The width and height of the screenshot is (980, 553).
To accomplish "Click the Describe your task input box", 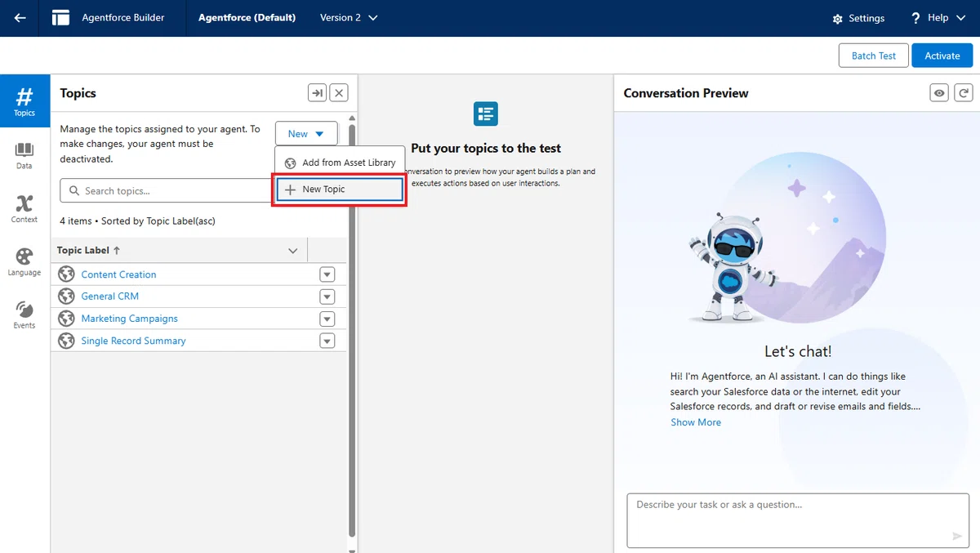I will coord(797,520).
